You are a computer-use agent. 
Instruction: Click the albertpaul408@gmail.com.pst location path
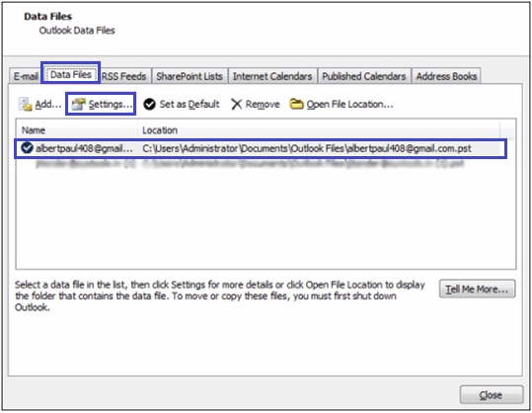pos(307,148)
